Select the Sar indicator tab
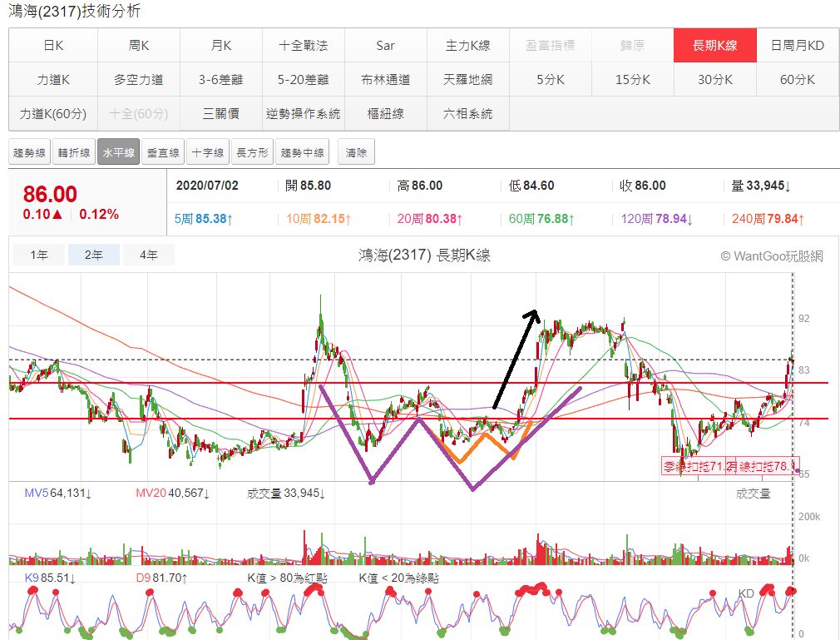 (386, 46)
